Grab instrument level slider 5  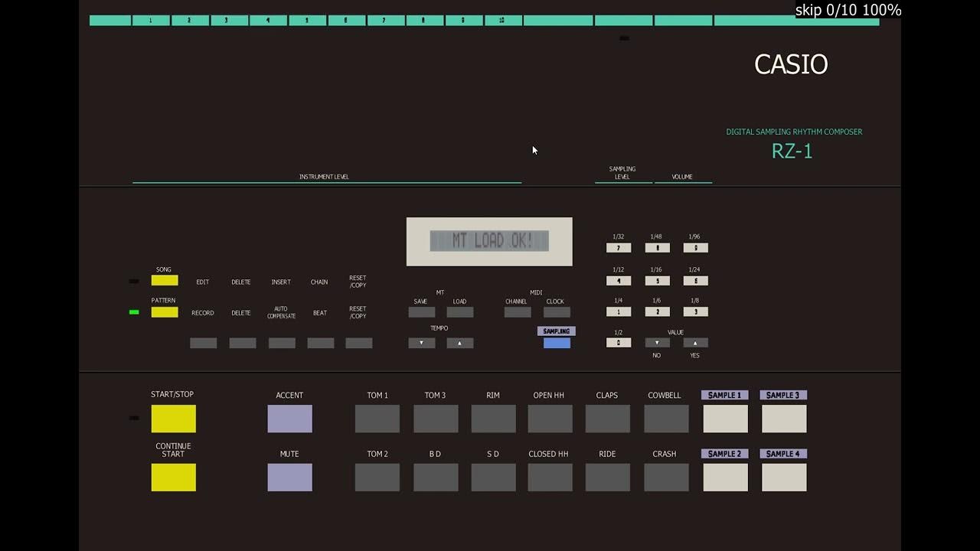308,21
